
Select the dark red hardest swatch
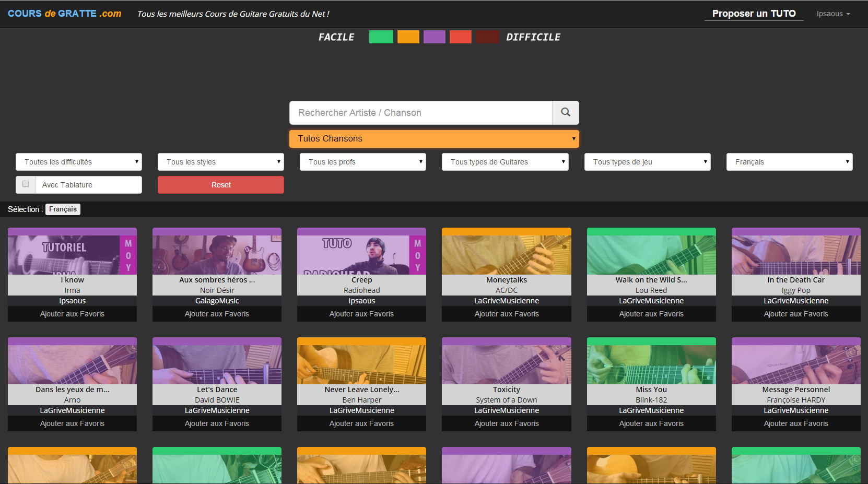point(487,37)
